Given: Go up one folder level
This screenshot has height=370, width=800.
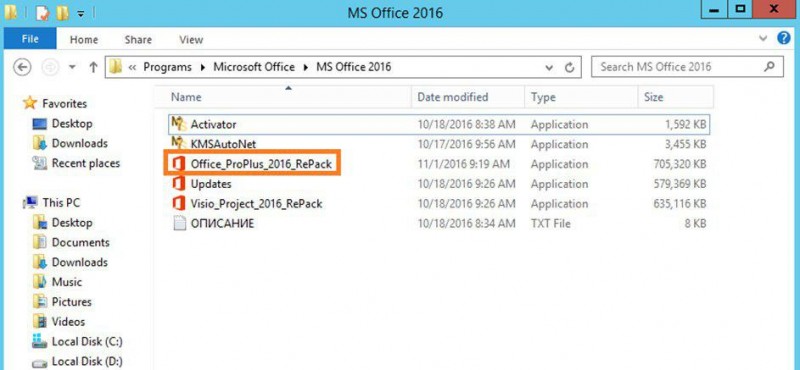Looking at the screenshot, I should click(x=93, y=67).
